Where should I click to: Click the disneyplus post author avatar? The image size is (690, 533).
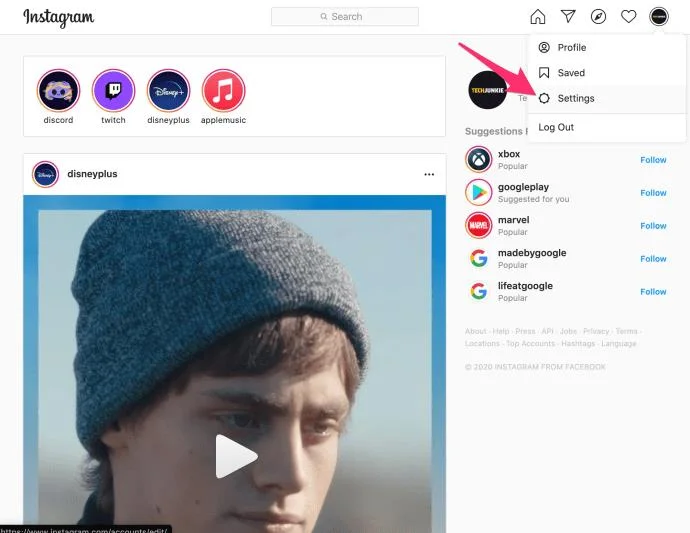45,174
